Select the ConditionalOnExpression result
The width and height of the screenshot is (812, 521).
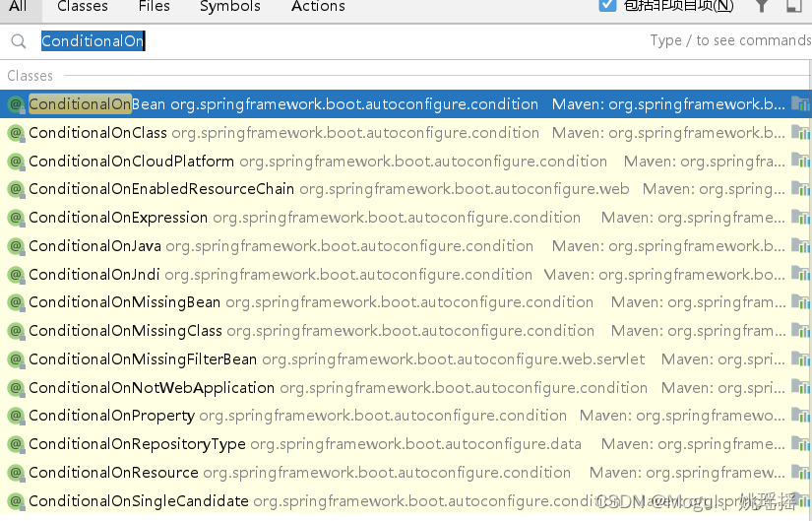pos(406,218)
